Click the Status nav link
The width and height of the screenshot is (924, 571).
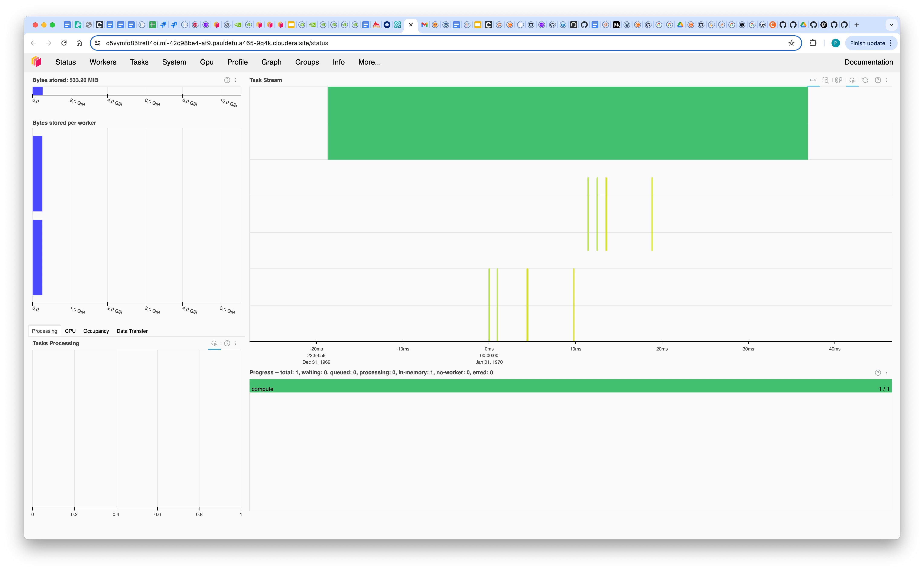tap(65, 62)
